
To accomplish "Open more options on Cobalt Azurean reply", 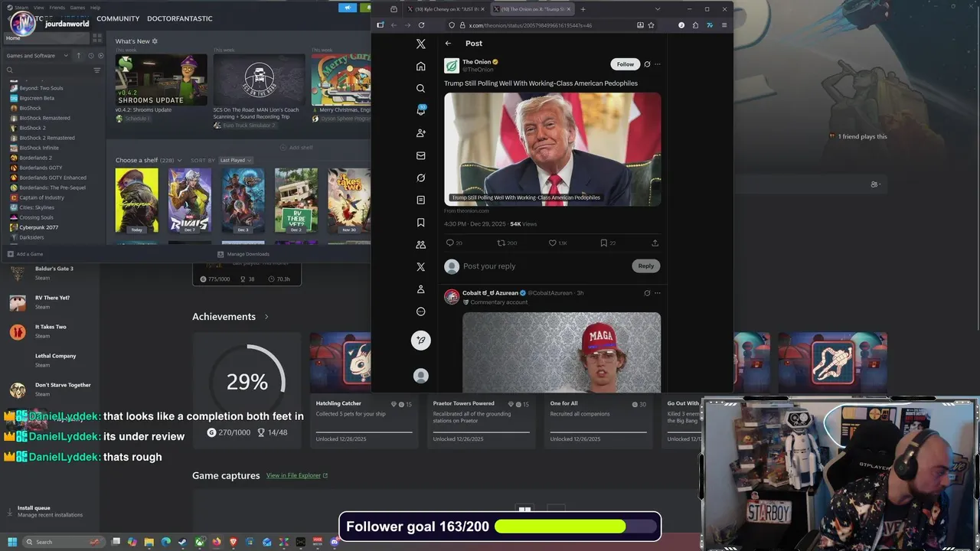I will click(x=658, y=293).
